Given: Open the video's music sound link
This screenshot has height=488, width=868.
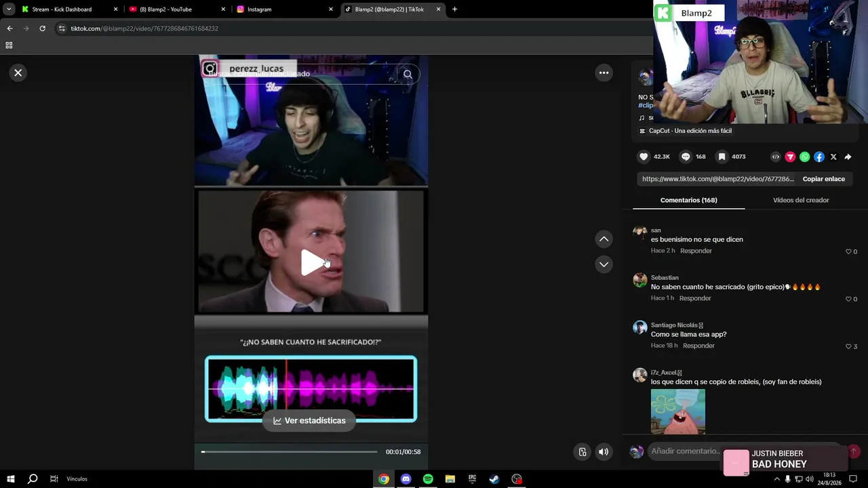Looking at the screenshot, I should coord(646,118).
